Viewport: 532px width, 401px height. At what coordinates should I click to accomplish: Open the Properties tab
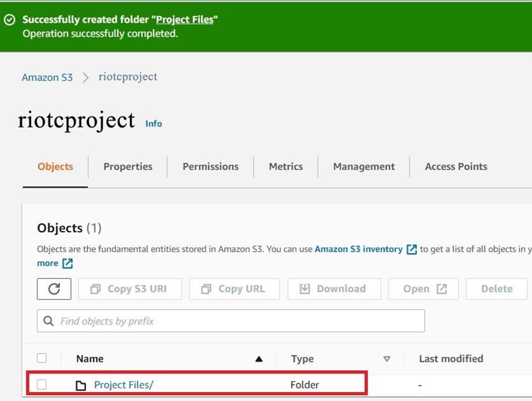tap(128, 167)
